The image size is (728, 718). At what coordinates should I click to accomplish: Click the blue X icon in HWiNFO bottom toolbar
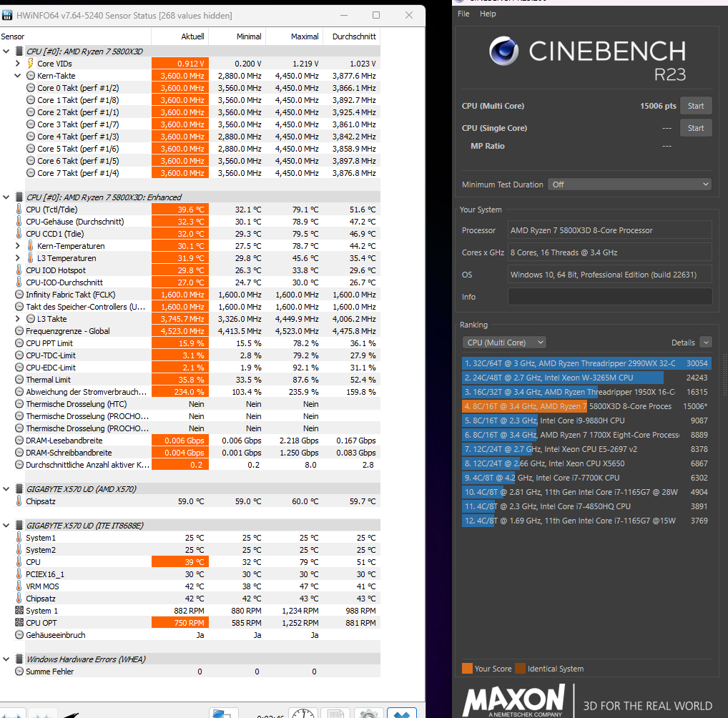pyautogui.click(x=402, y=713)
